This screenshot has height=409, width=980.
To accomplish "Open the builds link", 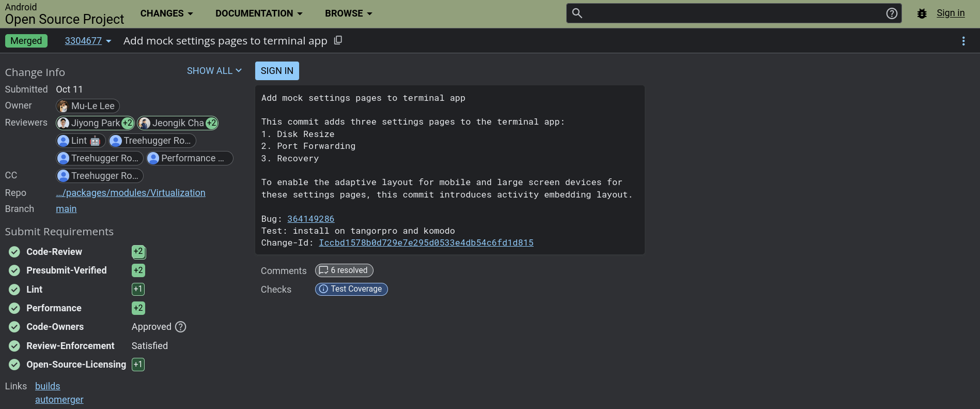I will coord(48,386).
